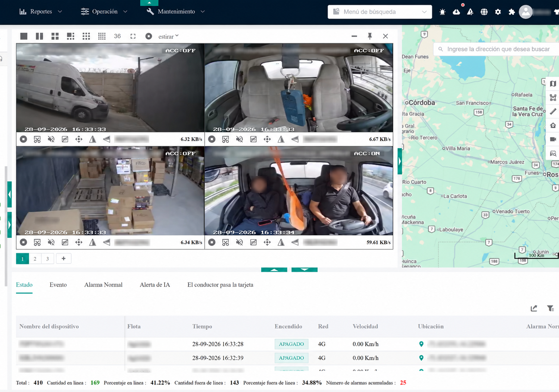Open the plugin puzzle-piece icon
Viewport: 559px width, 392px height.
pos(512,12)
